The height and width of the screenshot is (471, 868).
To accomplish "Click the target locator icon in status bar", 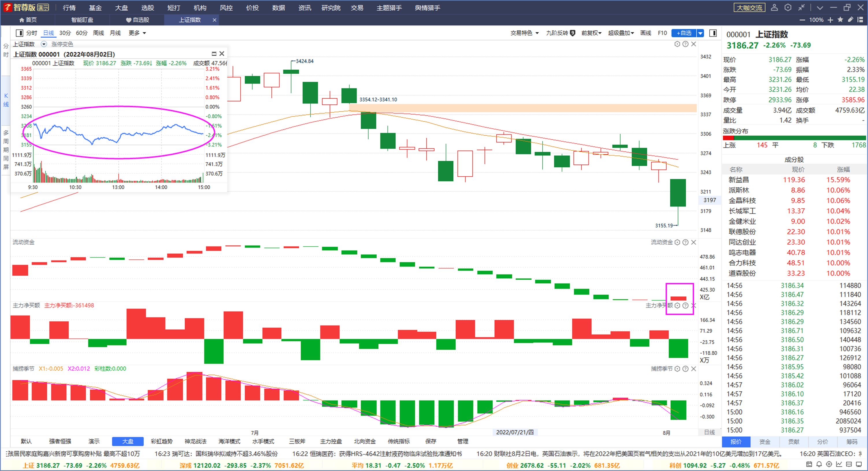I will (829, 464).
